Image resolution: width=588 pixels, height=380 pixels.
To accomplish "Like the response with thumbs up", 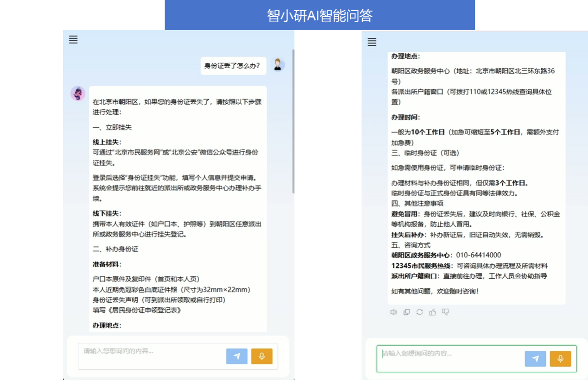I will click(432, 312).
